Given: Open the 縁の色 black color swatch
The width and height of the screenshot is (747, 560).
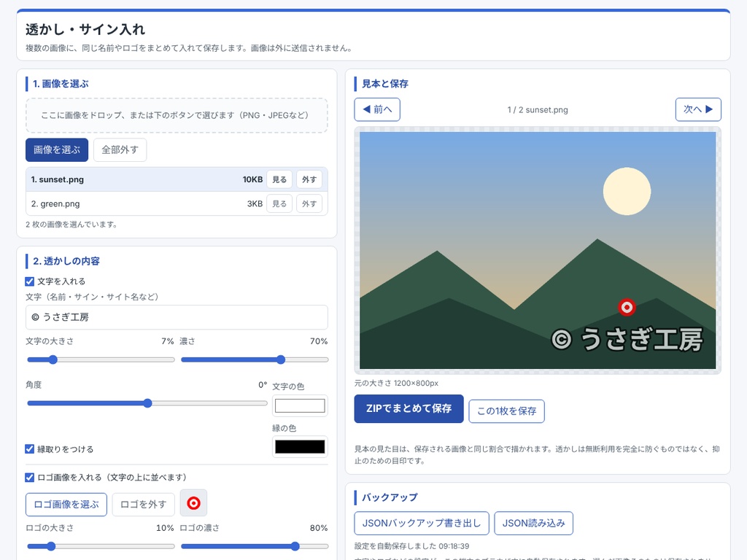Looking at the screenshot, I should coord(300,447).
